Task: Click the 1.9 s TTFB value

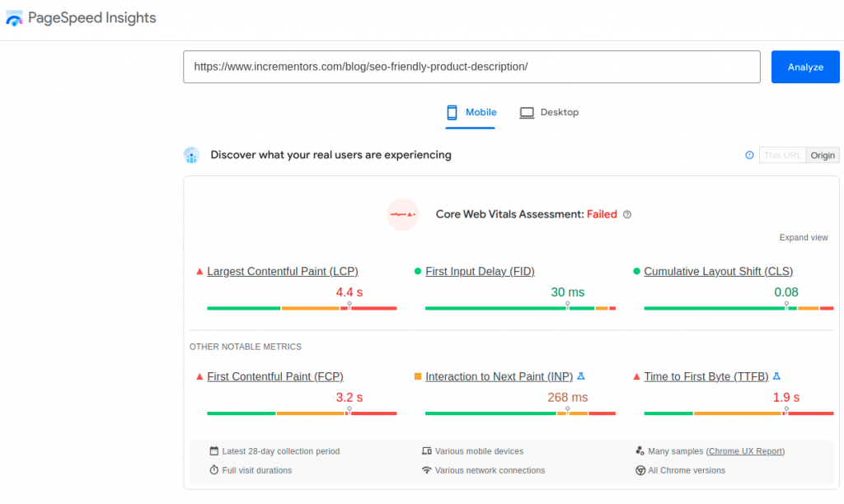Action: tap(785, 398)
